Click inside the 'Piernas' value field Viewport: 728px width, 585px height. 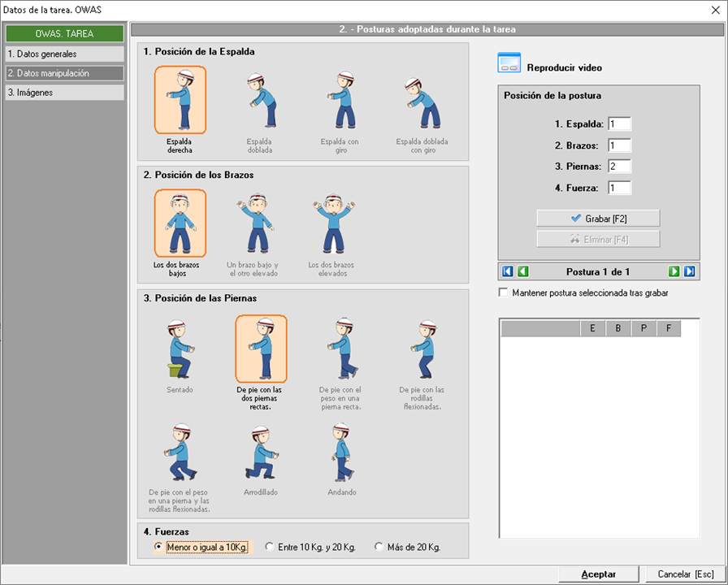point(619,167)
